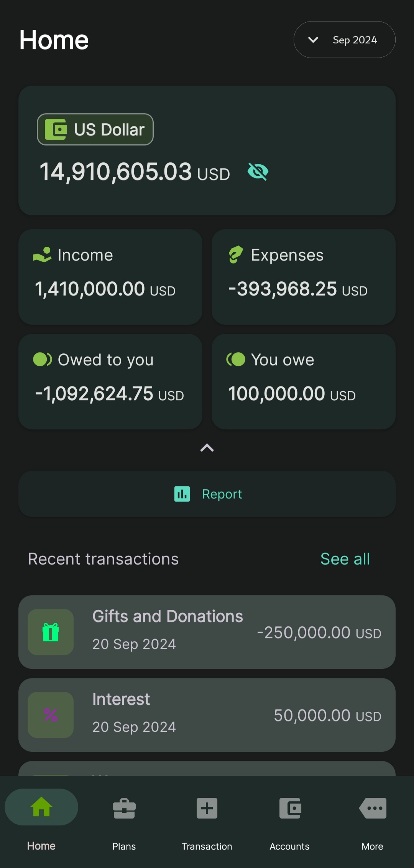Tap the Income hand-coin icon
The height and width of the screenshot is (868, 414).
(x=42, y=255)
